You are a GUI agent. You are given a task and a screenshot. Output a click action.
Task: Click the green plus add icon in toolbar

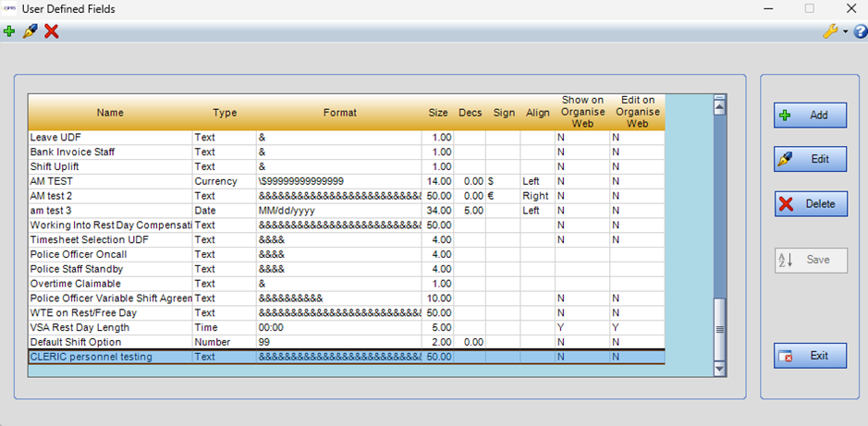click(9, 31)
